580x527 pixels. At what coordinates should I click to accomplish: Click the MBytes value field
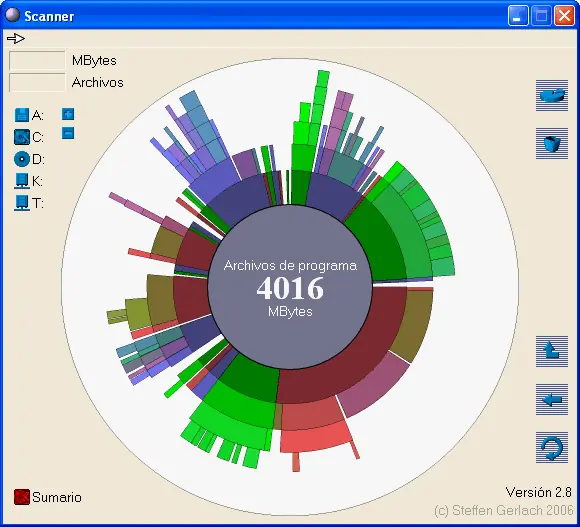click(x=37, y=60)
